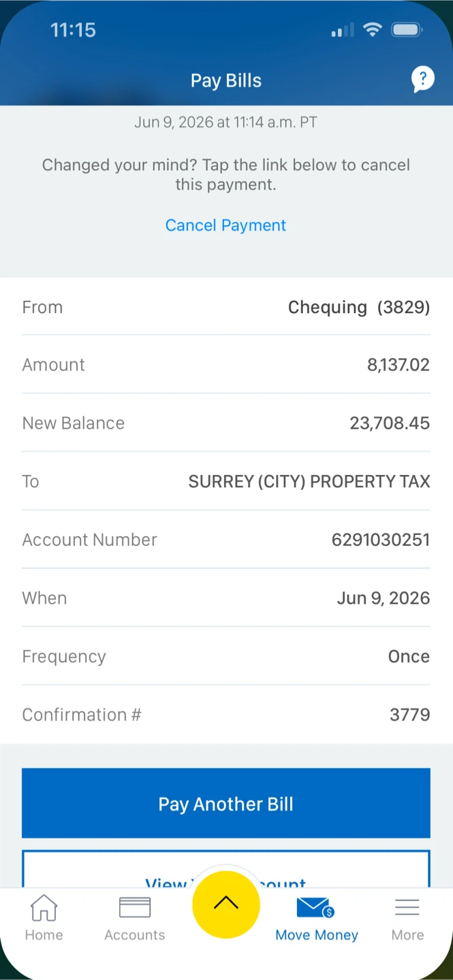The image size is (453, 980).
Task: Tap the help question mark icon
Action: pyautogui.click(x=422, y=80)
